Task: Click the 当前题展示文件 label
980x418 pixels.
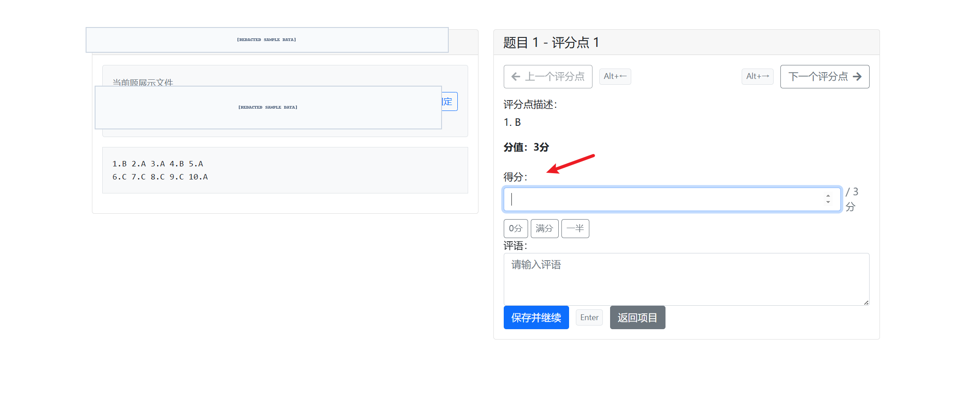Action: point(142,82)
